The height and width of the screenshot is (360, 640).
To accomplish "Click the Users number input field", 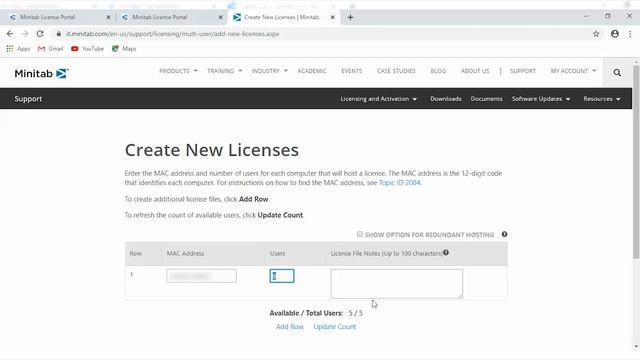I will pos(282,276).
